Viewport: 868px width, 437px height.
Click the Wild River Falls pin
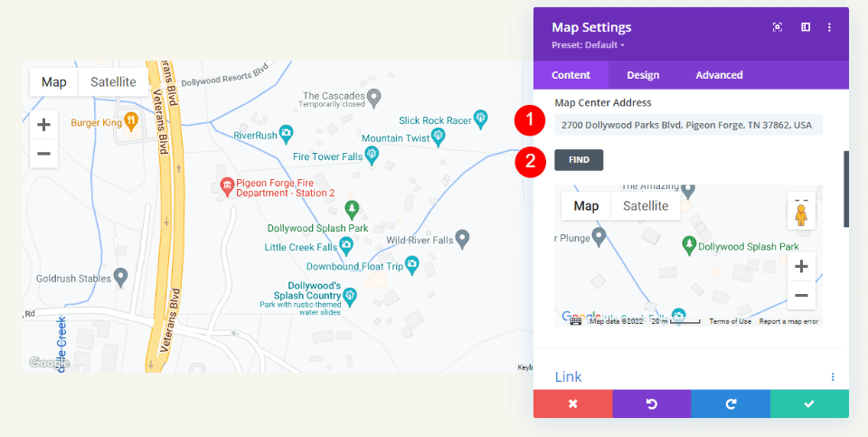[x=463, y=238]
